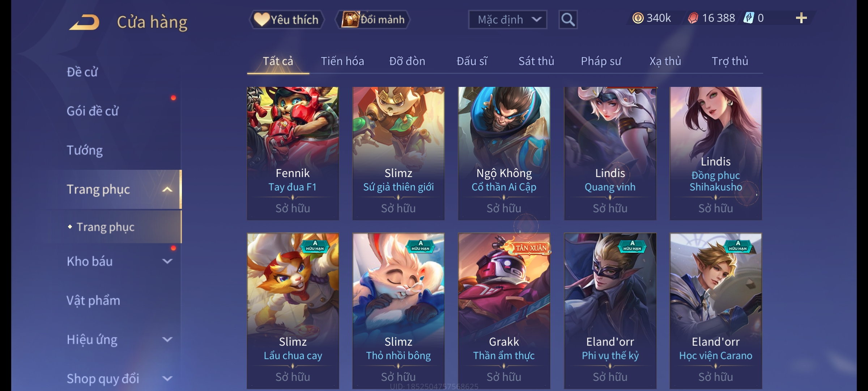The width and height of the screenshot is (868, 391).
Task: Expand the Hiệu ứng sidebar section
Action: tap(167, 339)
